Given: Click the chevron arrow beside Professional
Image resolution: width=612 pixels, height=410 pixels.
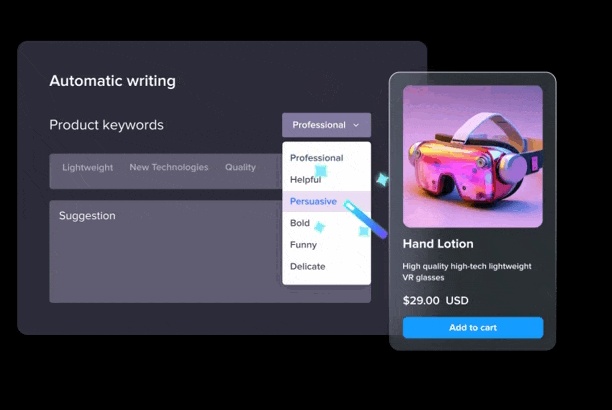Looking at the screenshot, I should click(x=356, y=125).
